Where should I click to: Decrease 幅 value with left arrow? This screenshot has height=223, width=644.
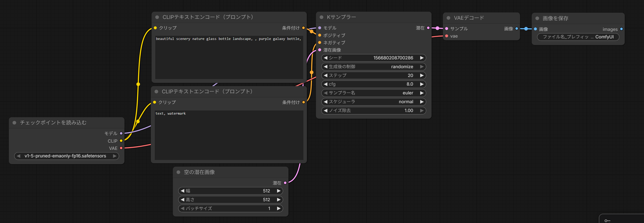[183, 191]
